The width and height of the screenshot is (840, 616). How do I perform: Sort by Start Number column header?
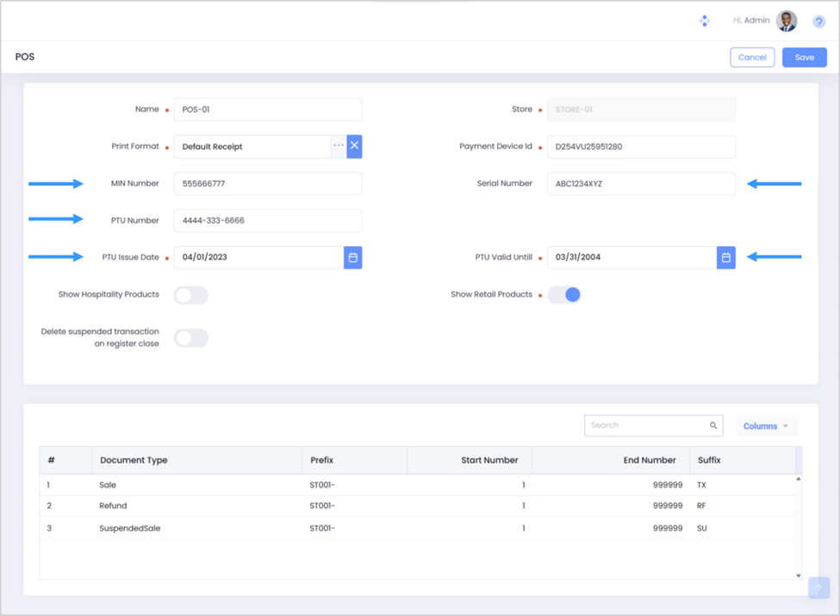point(488,460)
